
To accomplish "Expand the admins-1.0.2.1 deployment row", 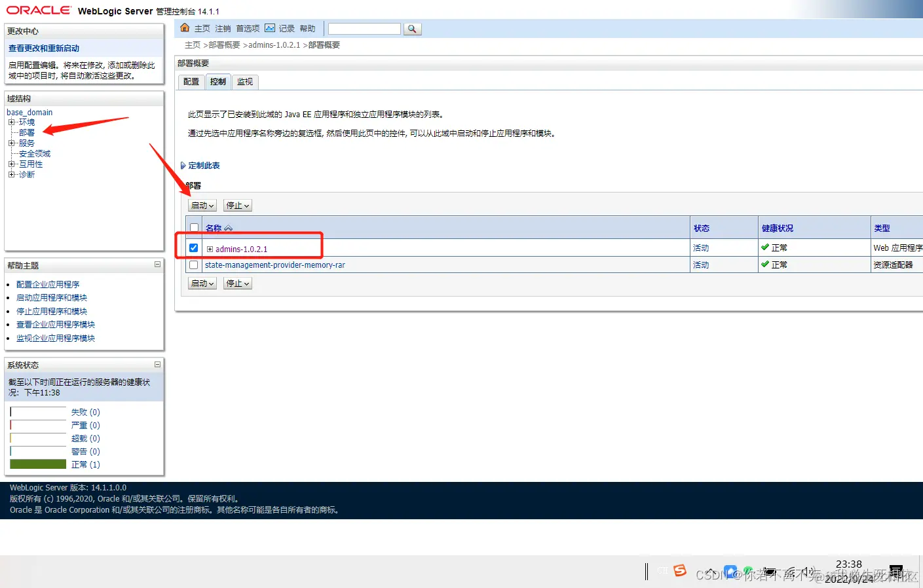I will (210, 249).
